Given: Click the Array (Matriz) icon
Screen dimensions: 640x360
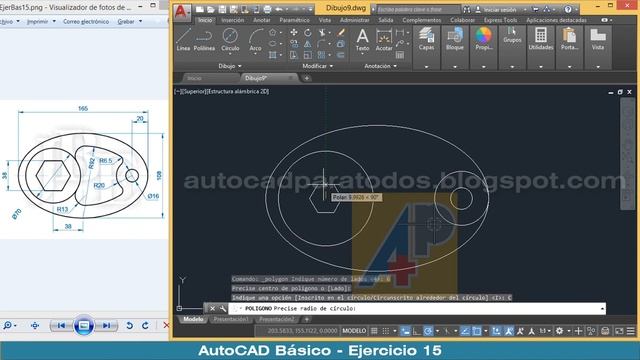Looking at the screenshot, I should point(321,55).
